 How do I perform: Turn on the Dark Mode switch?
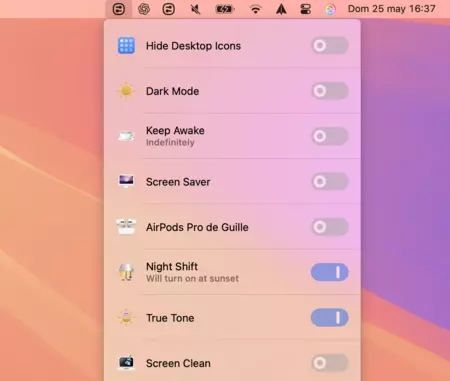coord(330,91)
